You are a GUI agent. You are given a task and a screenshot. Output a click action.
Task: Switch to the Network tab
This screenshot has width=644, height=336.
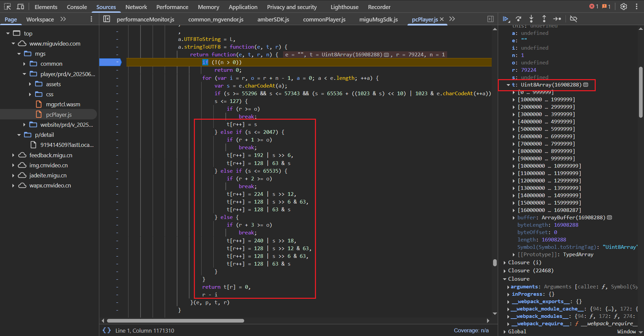(x=136, y=7)
